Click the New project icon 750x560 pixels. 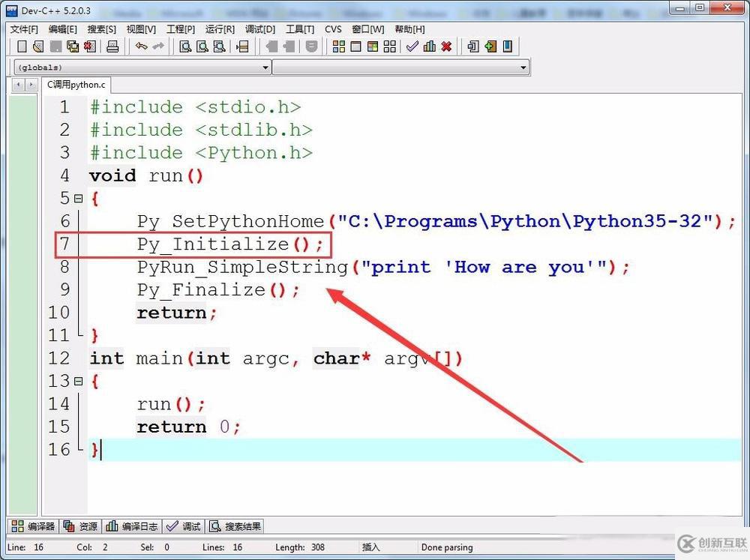21,46
